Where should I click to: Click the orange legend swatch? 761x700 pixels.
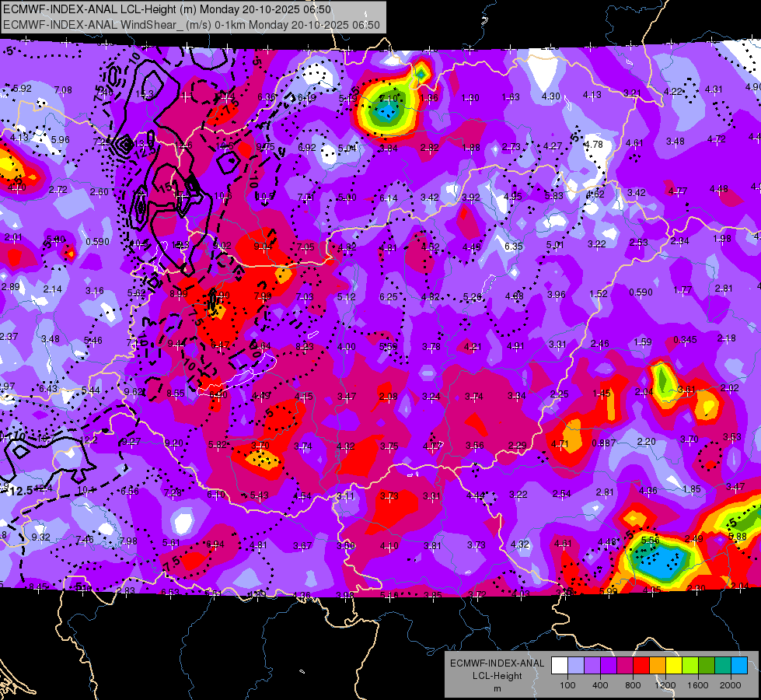point(658,665)
